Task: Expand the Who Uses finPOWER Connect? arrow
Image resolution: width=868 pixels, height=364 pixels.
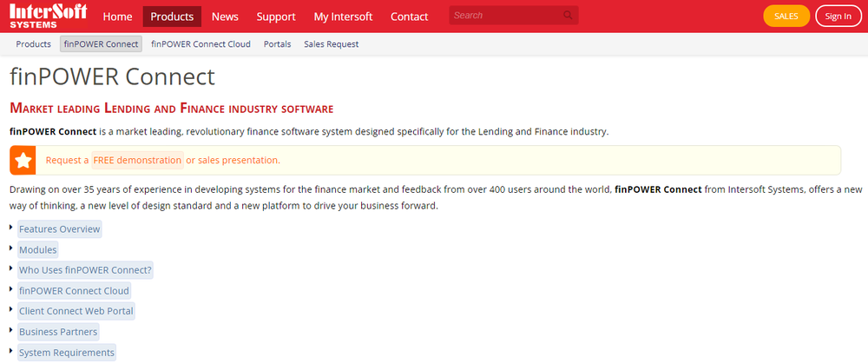Action: (x=11, y=268)
